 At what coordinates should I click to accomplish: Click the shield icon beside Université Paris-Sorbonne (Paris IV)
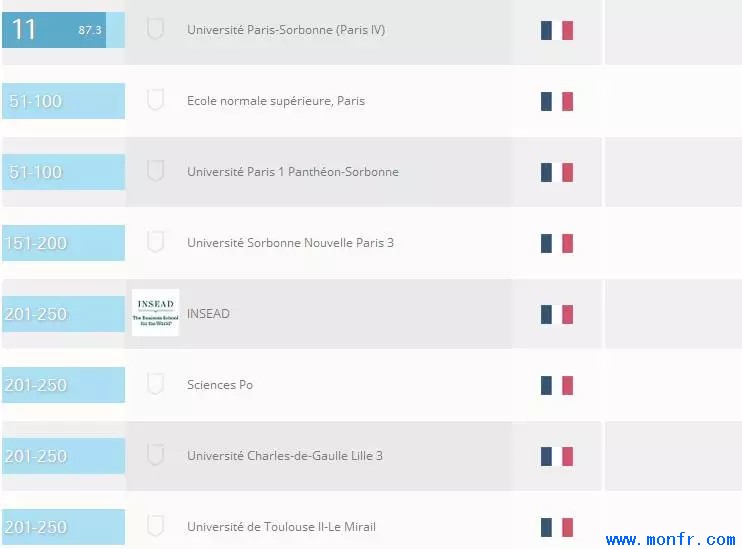155,29
